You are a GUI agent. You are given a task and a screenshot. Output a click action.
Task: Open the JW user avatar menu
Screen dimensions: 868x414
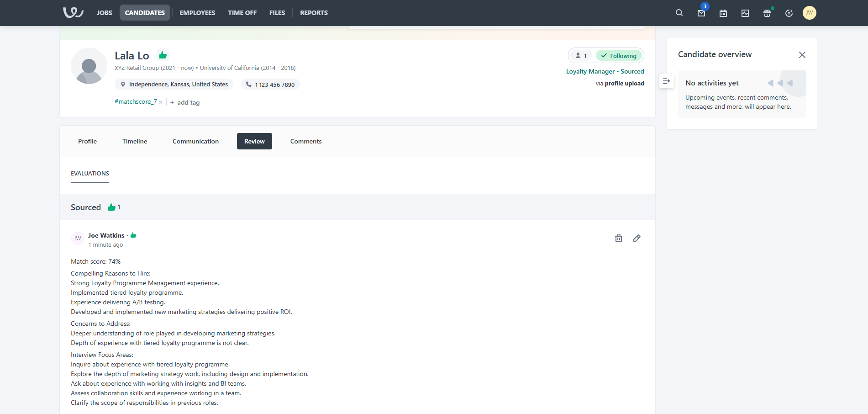coord(810,13)
